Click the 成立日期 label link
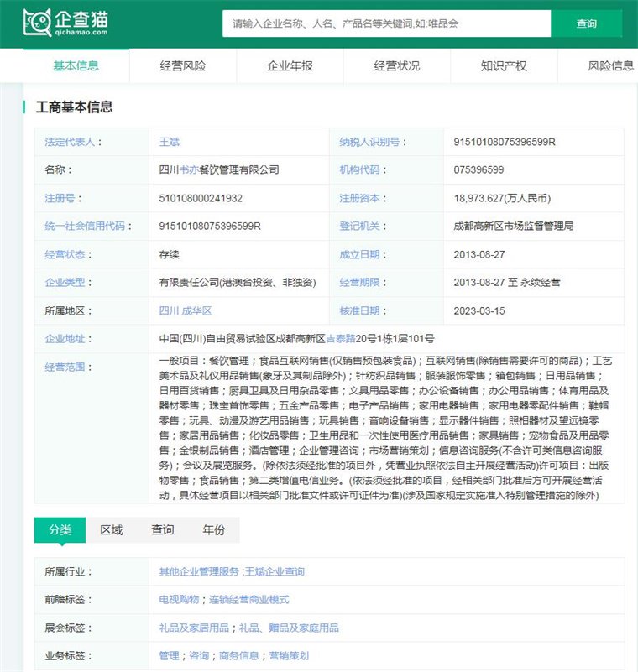Image resolution: width=638 pixels, height=672 pixels. point(359,254)
